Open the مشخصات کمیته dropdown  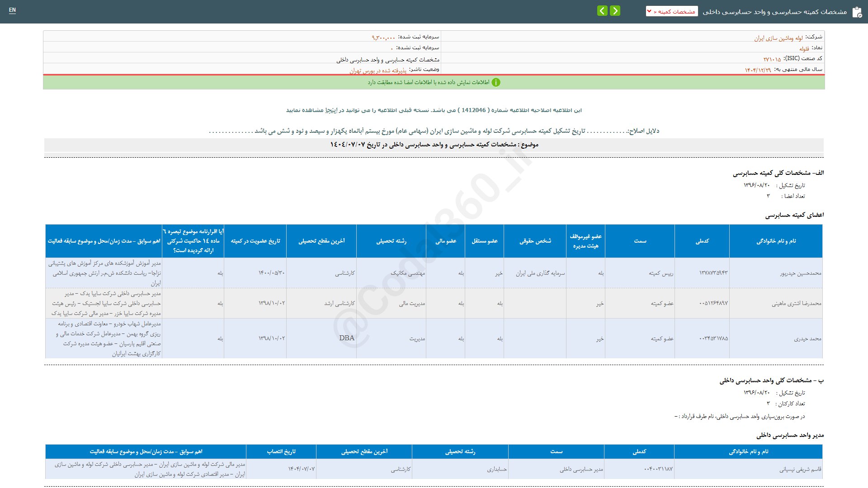click(672, 11)
